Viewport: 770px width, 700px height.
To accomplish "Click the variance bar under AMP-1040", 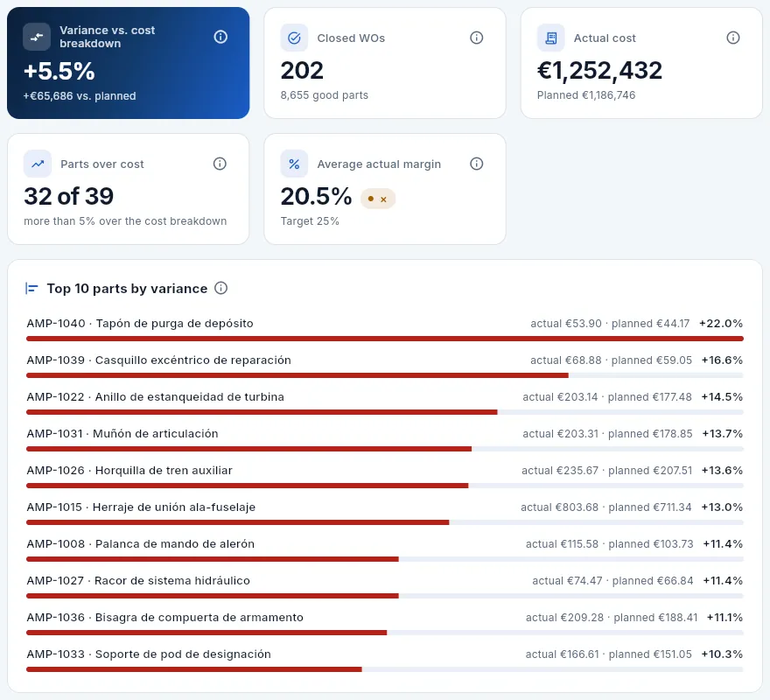I will click(x=384, y=339).
